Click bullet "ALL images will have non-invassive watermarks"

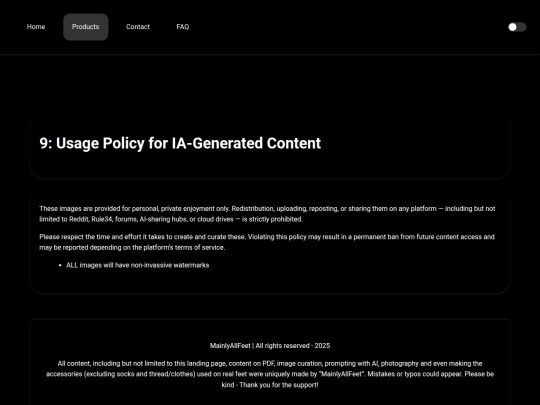click(x=137, y=265)
